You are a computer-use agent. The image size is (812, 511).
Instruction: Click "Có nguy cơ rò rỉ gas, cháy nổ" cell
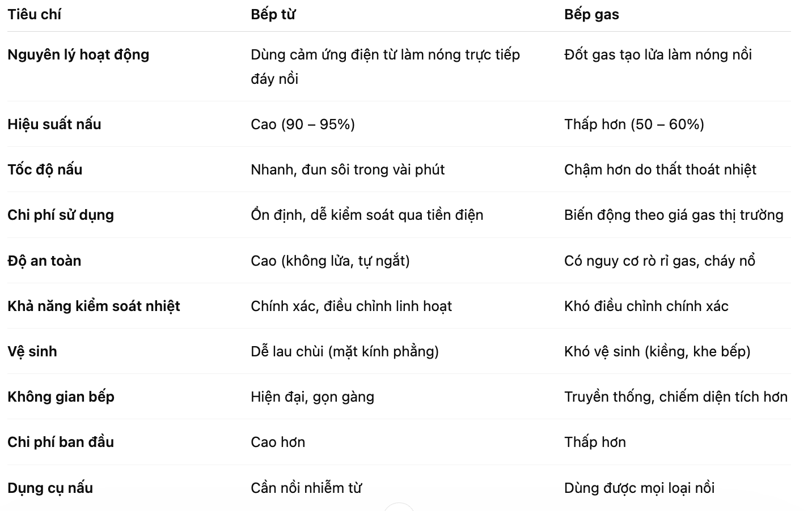tap(659, 261)
